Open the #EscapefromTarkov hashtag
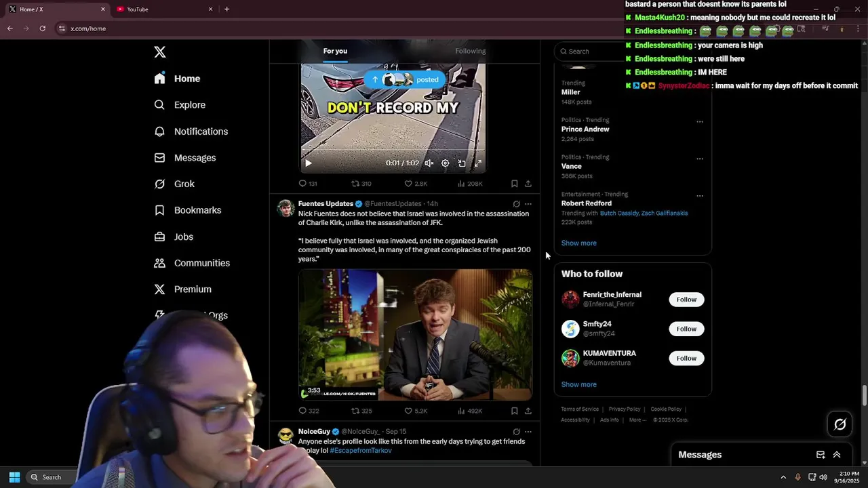The width and height of the screenshot is (868, 488). click(361, 451)
